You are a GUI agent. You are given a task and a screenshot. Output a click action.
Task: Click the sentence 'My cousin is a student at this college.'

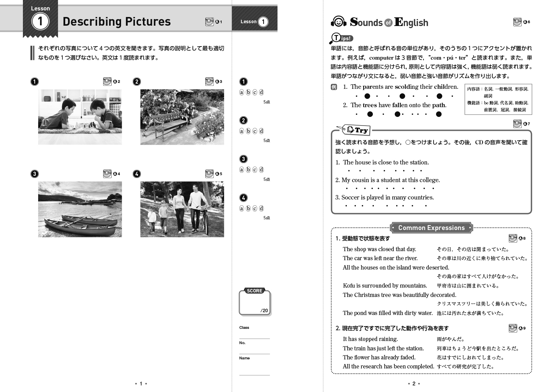coord(391,180)
